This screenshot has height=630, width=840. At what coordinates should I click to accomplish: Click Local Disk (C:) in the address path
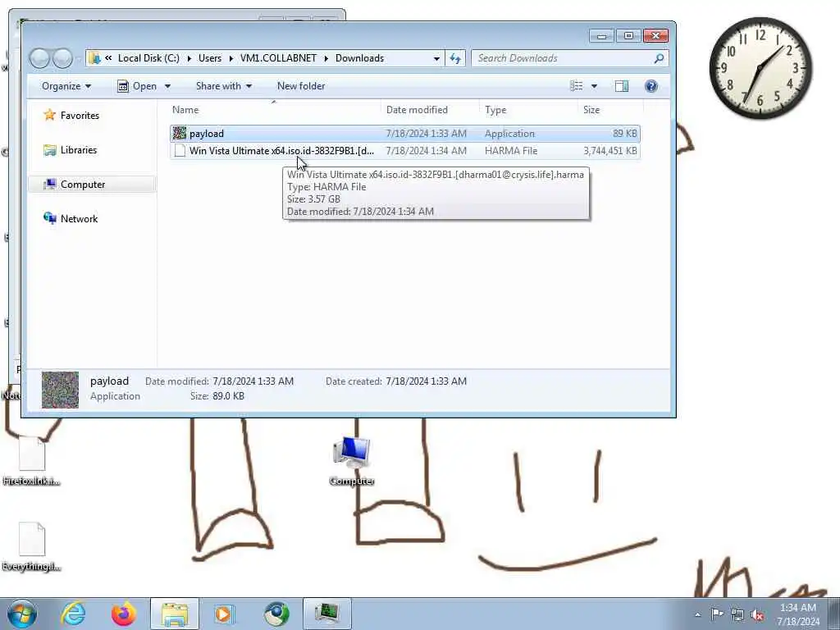148,58
